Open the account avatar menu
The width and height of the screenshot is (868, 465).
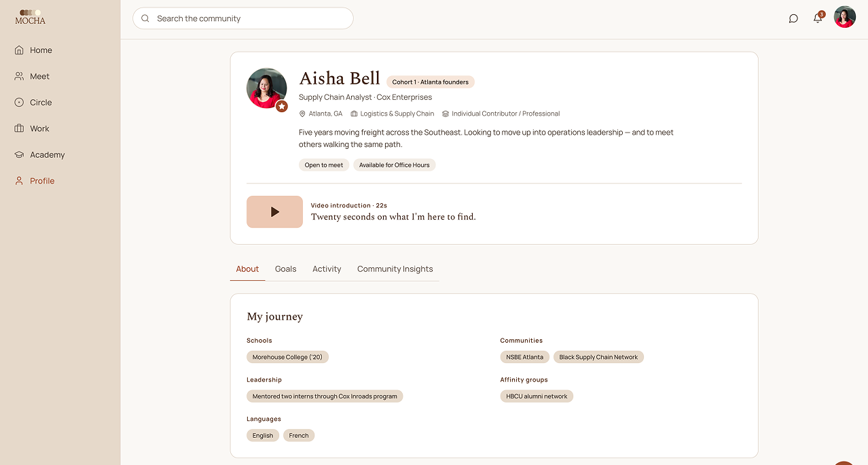click(x=845, y=17)
